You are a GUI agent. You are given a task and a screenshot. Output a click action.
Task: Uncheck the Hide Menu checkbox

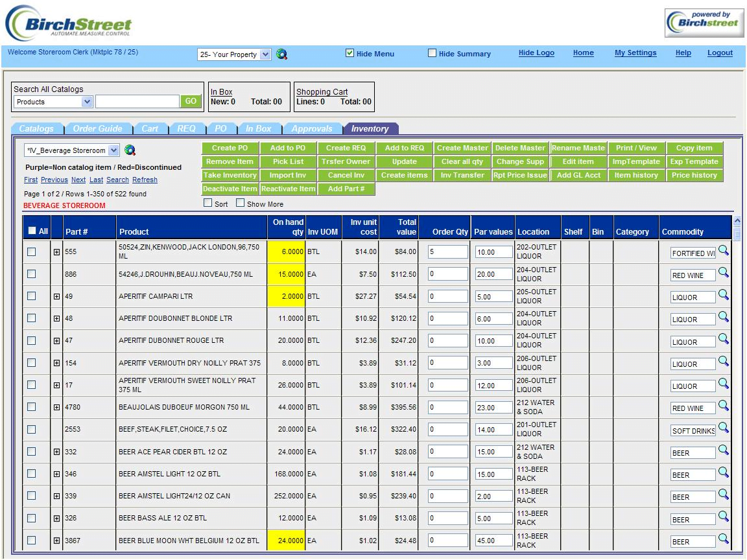350,53
